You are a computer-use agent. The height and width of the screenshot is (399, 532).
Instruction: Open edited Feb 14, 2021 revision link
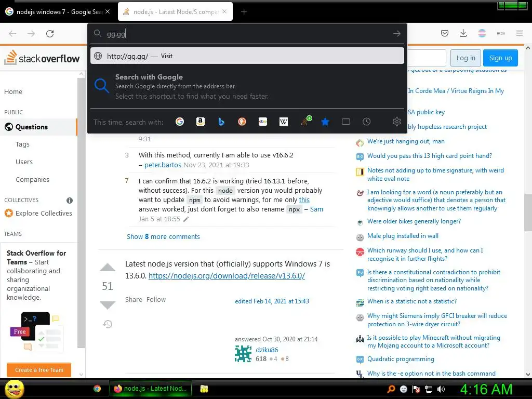pos(272,301)
